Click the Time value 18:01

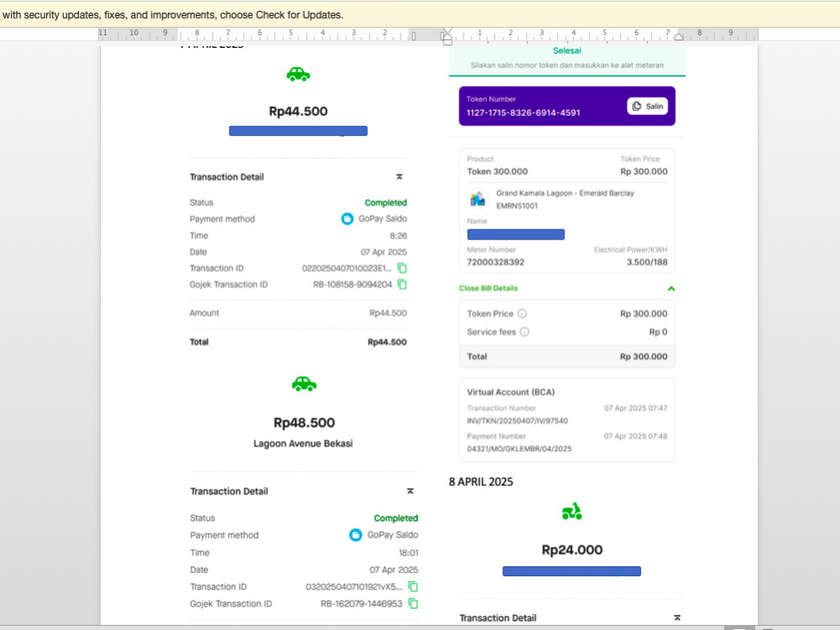click(408, 553)
